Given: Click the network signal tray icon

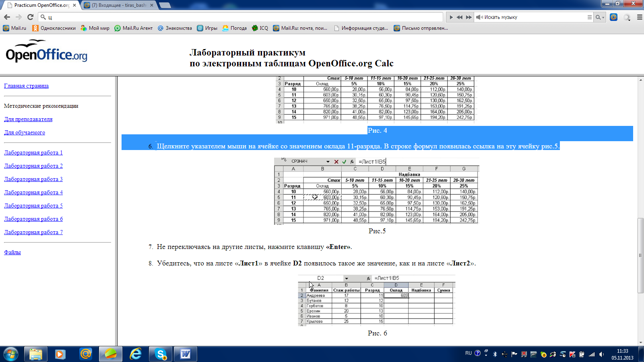Looking at the screenshot, I should (x=592, y=354).
